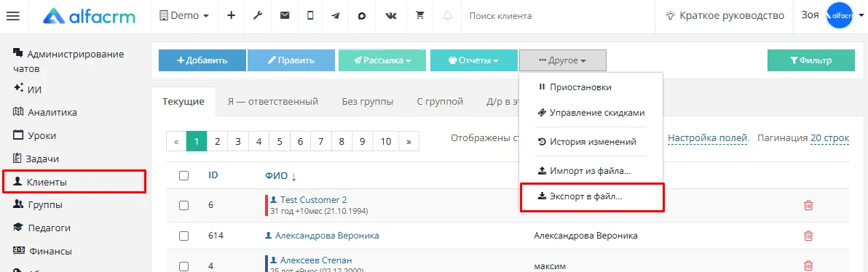This screenshot has height=272, width=868.
Task: Open Test Customer 2 client link
Action: 313,199
